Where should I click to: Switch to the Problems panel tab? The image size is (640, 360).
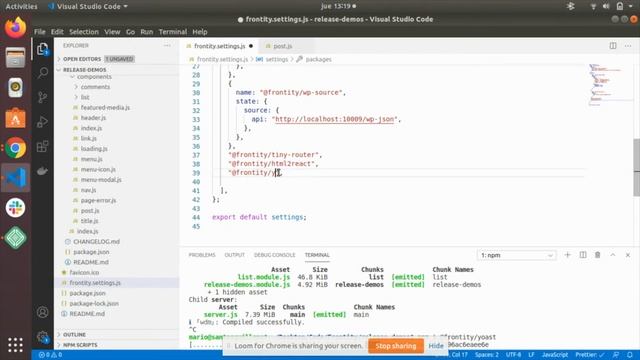click(202, 255)
